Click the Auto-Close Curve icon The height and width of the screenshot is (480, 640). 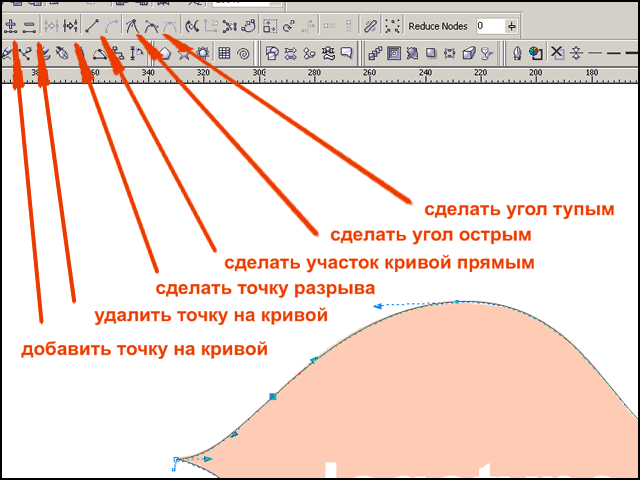pyautogui.click(x=248, y=27)
